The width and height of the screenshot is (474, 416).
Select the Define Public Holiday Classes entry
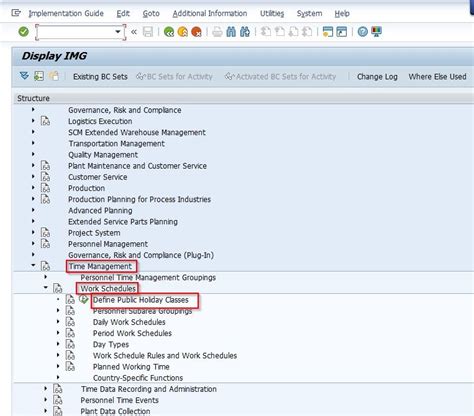coord(140,300)
